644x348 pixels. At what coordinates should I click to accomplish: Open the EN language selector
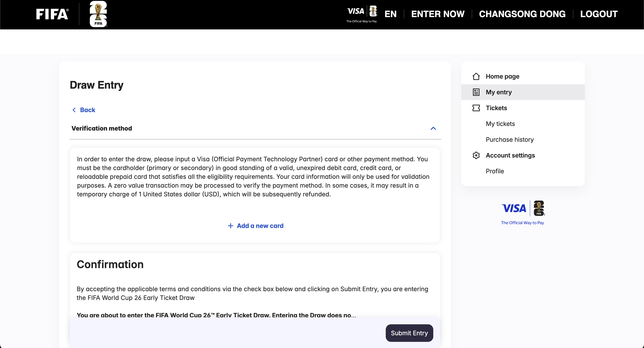[391, 14]
